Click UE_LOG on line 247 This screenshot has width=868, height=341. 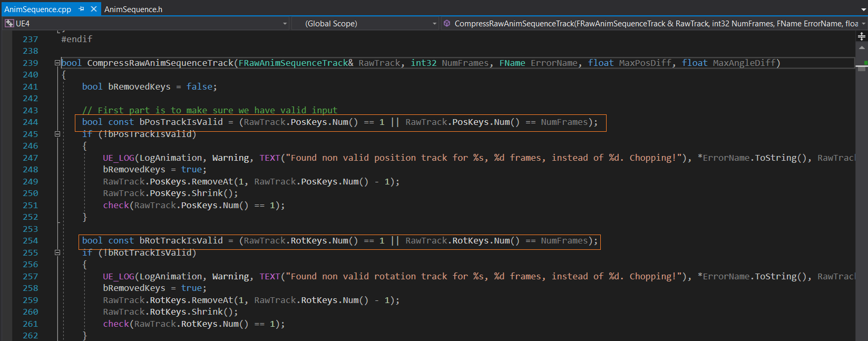click(x=119, y=158)
